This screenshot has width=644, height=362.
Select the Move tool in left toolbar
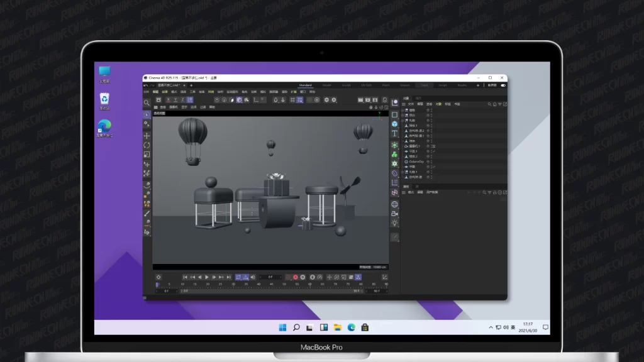click(x=147, y=136)
